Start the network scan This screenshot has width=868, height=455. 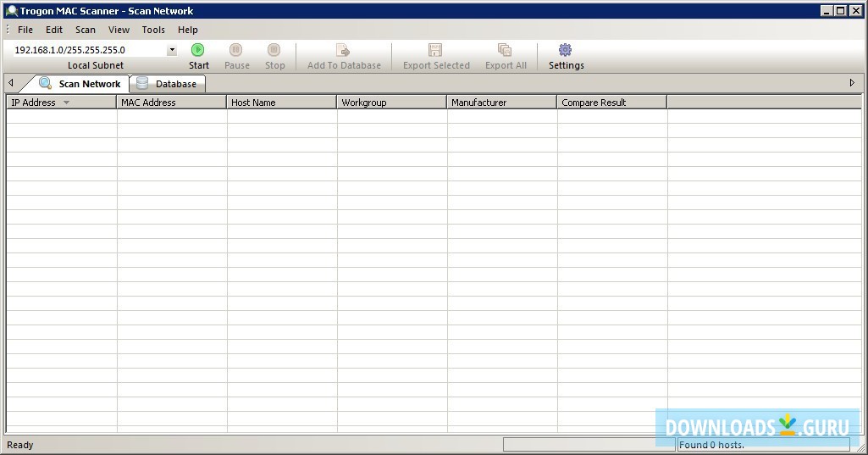click(198, 57)
